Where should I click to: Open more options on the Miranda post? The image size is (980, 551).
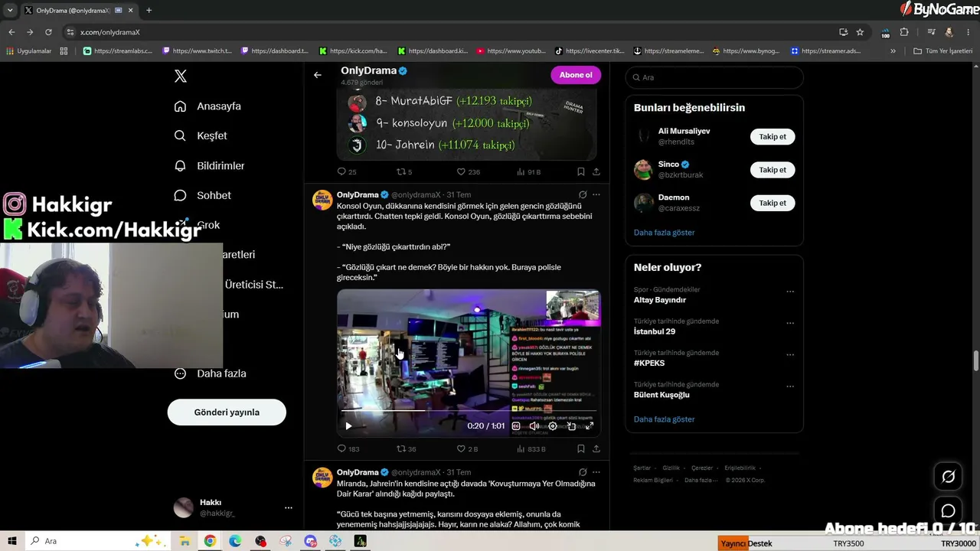596,473
